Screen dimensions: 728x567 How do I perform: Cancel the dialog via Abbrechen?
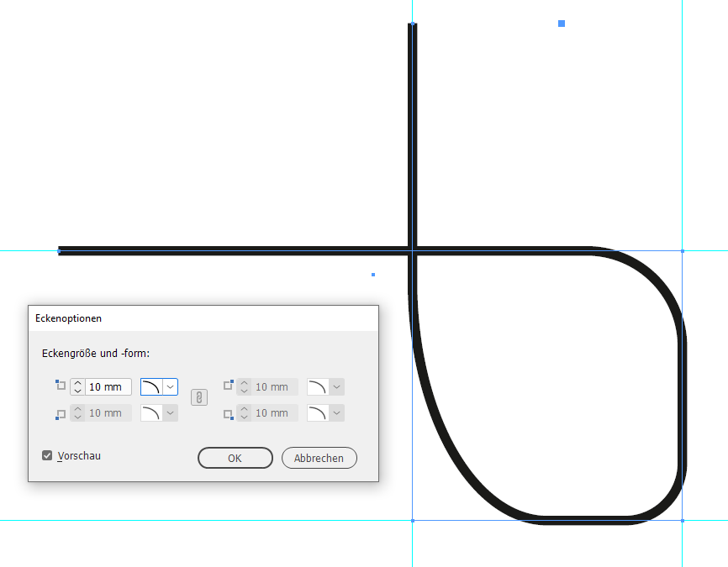pos(319,458)
